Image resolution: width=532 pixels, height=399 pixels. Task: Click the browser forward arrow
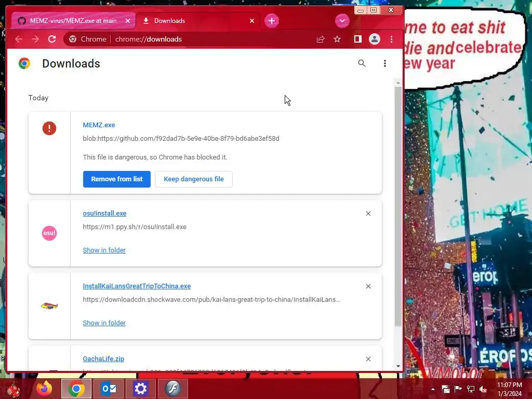(35, 39)
